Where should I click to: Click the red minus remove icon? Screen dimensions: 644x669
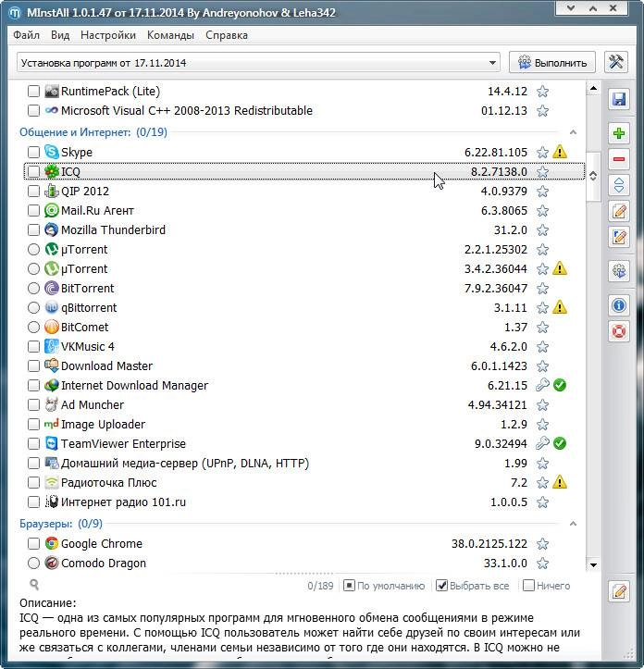[x=619, y=159]
